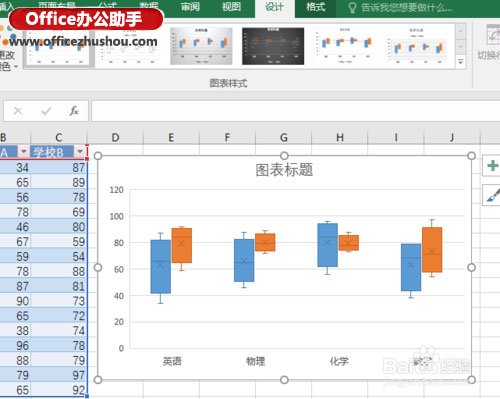Select column E header
500x399 pixels.
[171, 137]
